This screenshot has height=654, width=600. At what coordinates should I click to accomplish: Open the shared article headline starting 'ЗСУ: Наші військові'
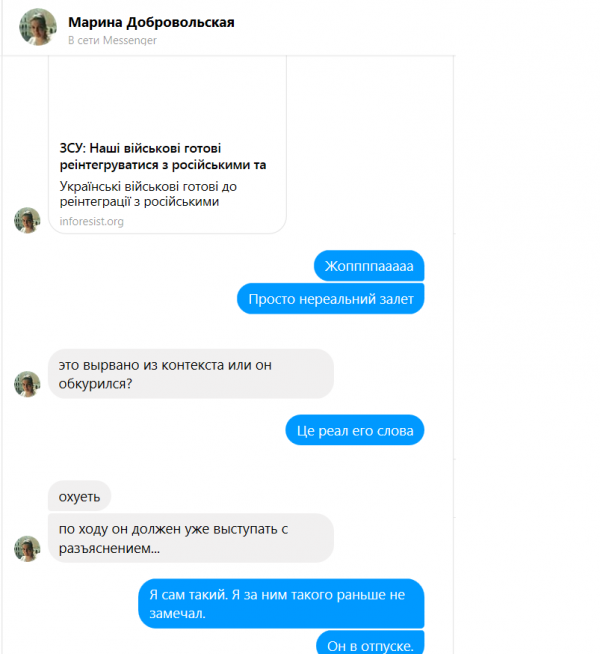(x=163, y=156)
